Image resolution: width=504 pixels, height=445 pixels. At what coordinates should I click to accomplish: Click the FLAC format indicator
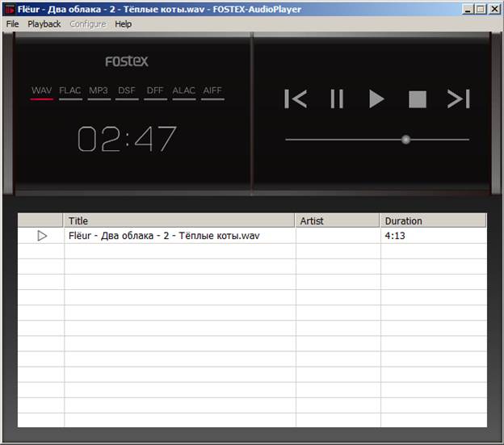click(70, 92)
